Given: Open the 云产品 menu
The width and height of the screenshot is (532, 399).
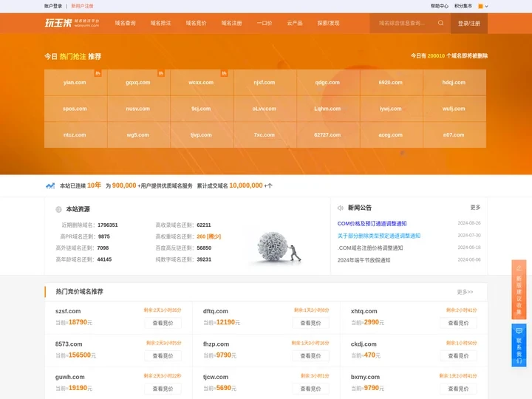Looking at the screenshot, I should [295, 23].
